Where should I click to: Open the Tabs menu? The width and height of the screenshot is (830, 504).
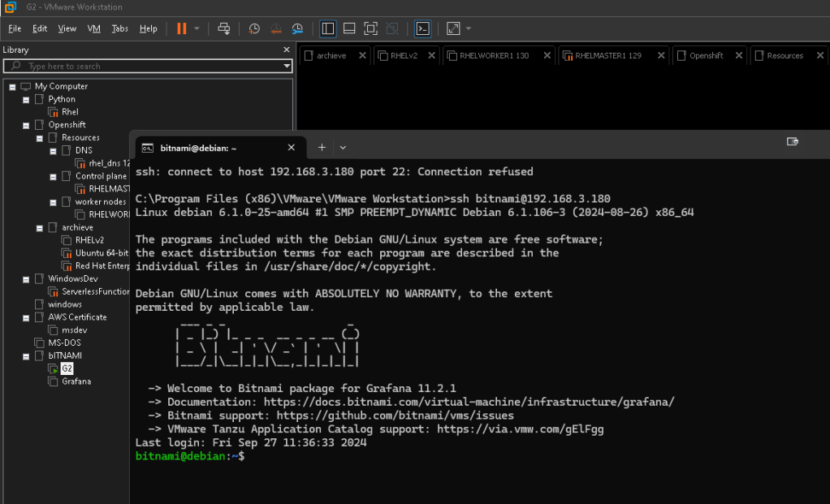119,28
